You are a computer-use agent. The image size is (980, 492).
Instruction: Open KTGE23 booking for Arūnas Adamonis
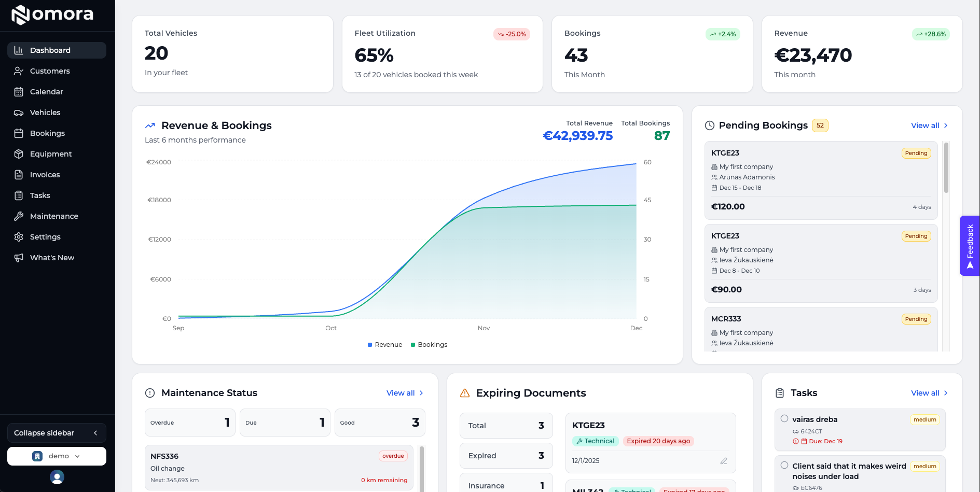point(821,180)
